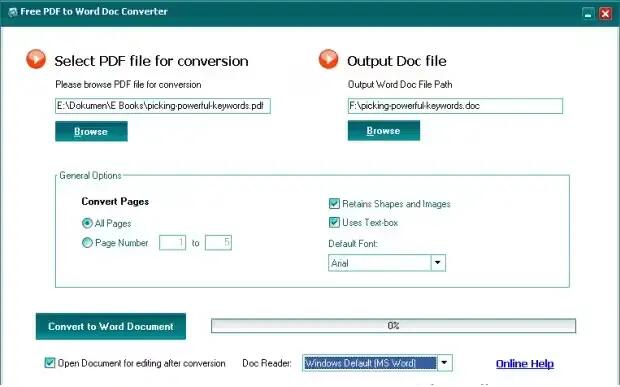Close the converter window
620x387 pixels.
coord(605,14)
